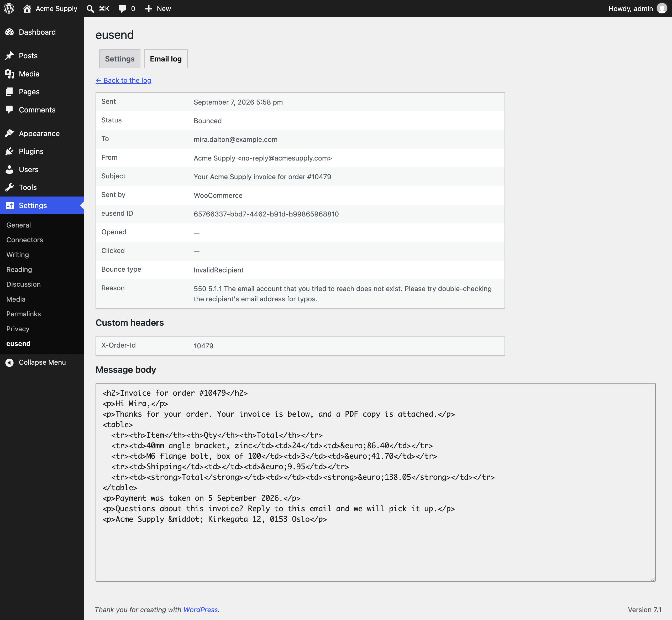Click the admin avatar icon

pyautogui.click(x=661, y=8)
